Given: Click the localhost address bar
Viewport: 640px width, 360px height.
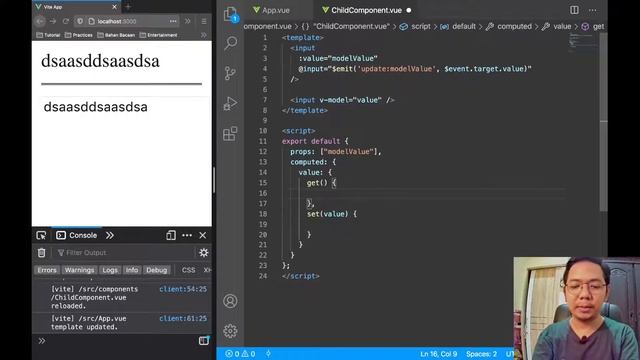Looking at the screenshot, I should [x=127, y=21].
